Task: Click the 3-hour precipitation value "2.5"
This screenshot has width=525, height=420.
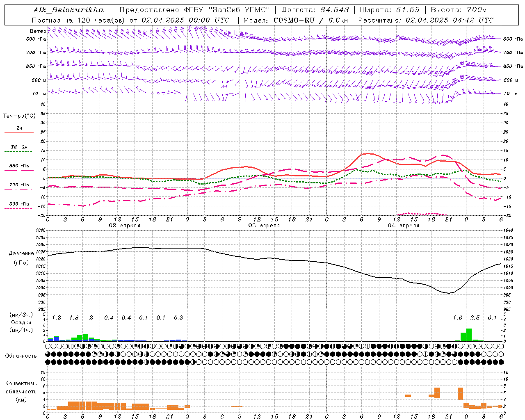Action: pos(475,318)
